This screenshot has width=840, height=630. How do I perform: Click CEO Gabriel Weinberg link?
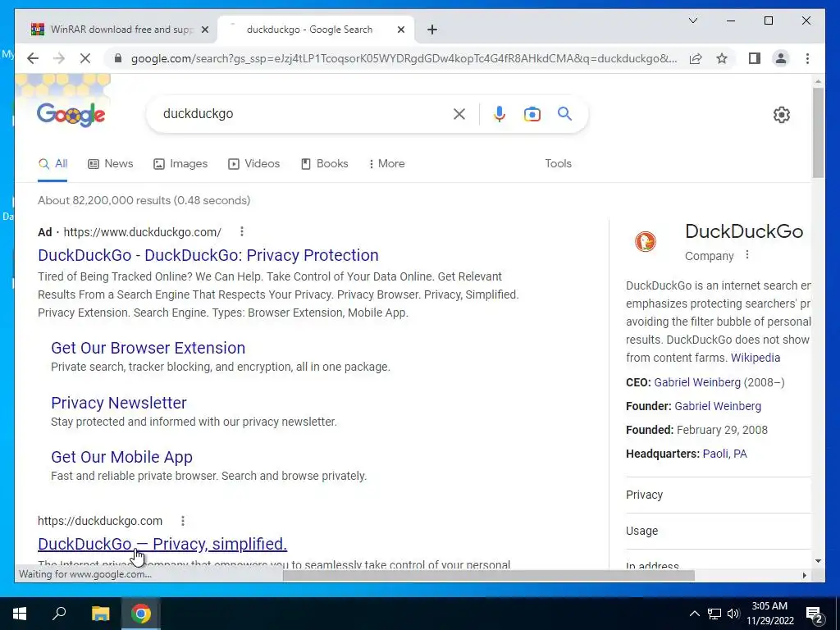click(x=697, y=382)
